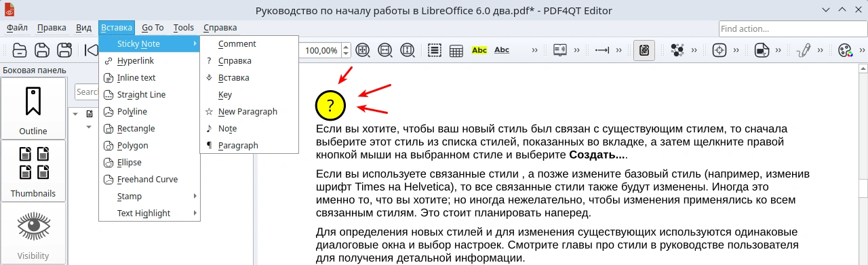Expand overflow chevron after text-to-speech icon
This screenshot has width=868, height=265.
pyautogui.click(x=576, y=50)
